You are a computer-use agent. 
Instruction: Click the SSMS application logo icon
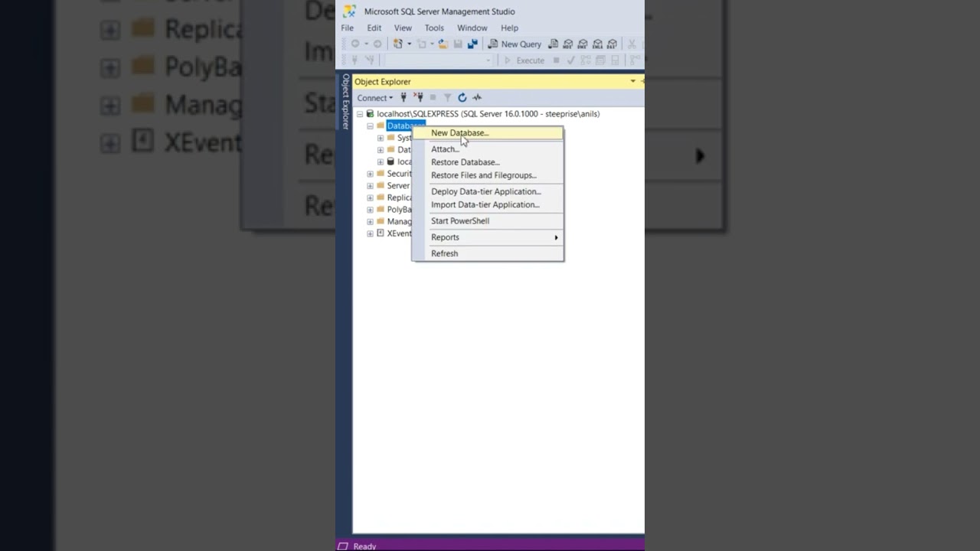(x=349, y=11)
